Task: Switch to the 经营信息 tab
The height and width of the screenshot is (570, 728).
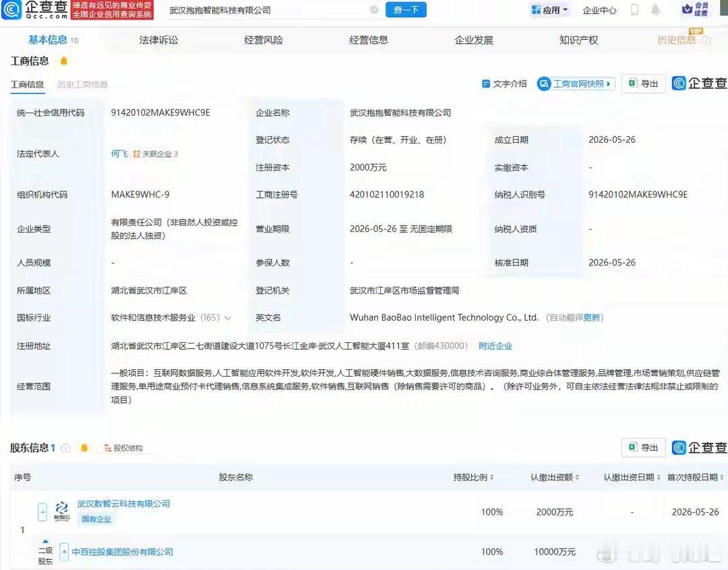Action: tap(369, 40)
